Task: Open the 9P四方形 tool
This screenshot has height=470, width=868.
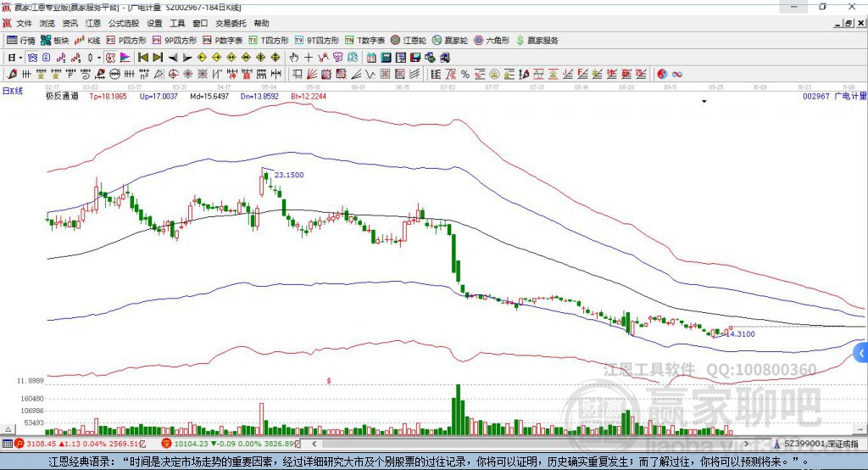Action: click(x=175, y=41)
